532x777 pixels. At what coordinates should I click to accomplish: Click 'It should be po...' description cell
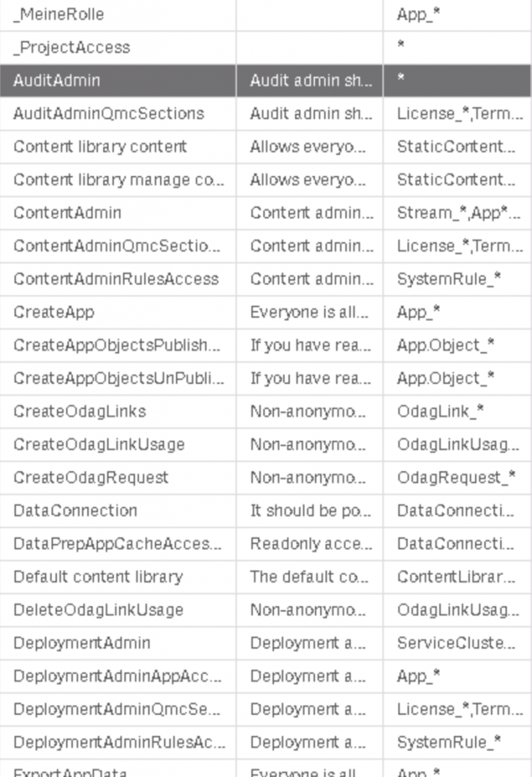[x=310, y=510]
